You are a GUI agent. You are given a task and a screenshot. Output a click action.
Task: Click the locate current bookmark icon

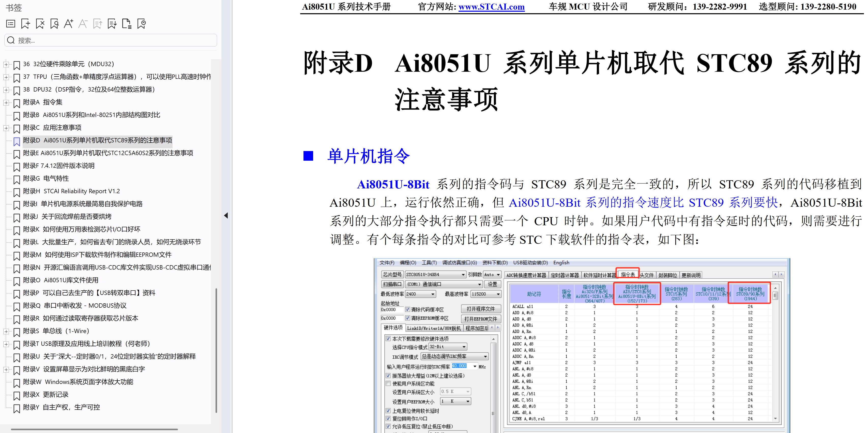[x=142, y=24]
